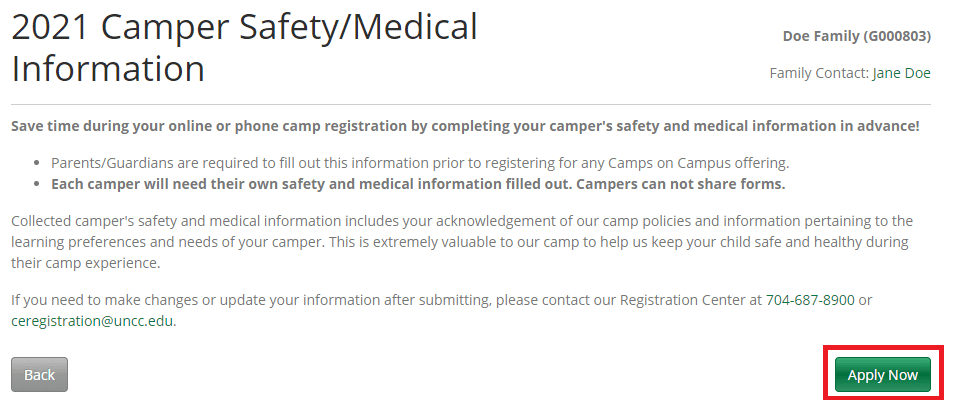Click the bold 'Save time during your online' sentence

coord(464,127)
